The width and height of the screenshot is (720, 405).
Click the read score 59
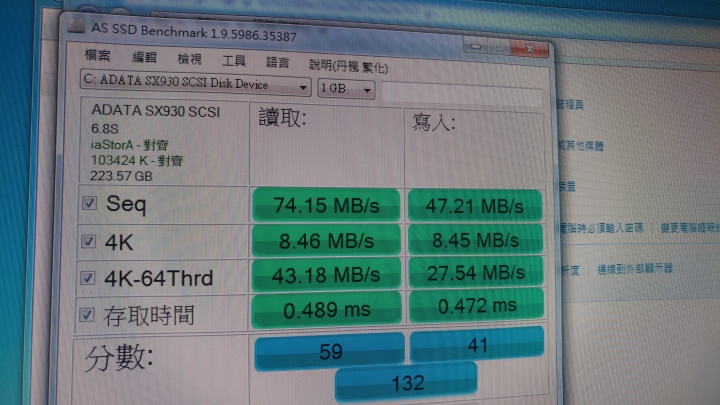point(330,352)
